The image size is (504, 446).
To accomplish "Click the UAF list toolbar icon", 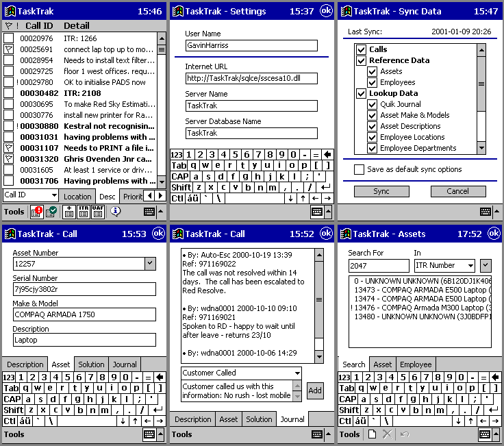I will click(97, 212).
